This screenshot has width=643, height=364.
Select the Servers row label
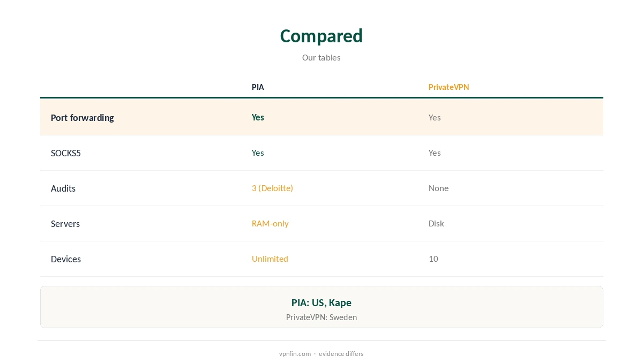pos(65,223)
